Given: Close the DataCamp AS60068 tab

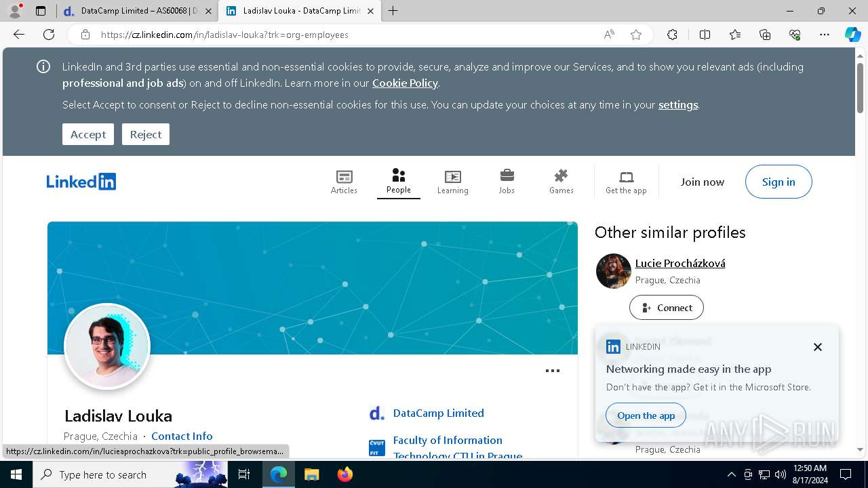Looking at the screenshot, I should pos(208,11).
